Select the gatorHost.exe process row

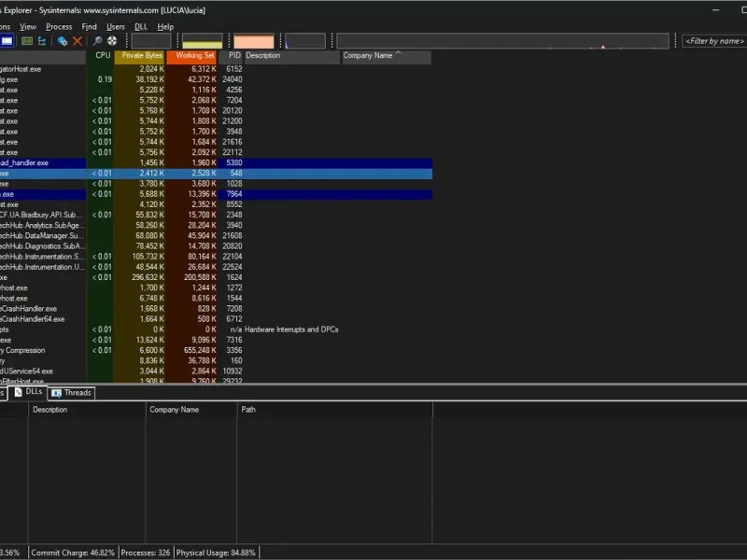click(217, 69)
